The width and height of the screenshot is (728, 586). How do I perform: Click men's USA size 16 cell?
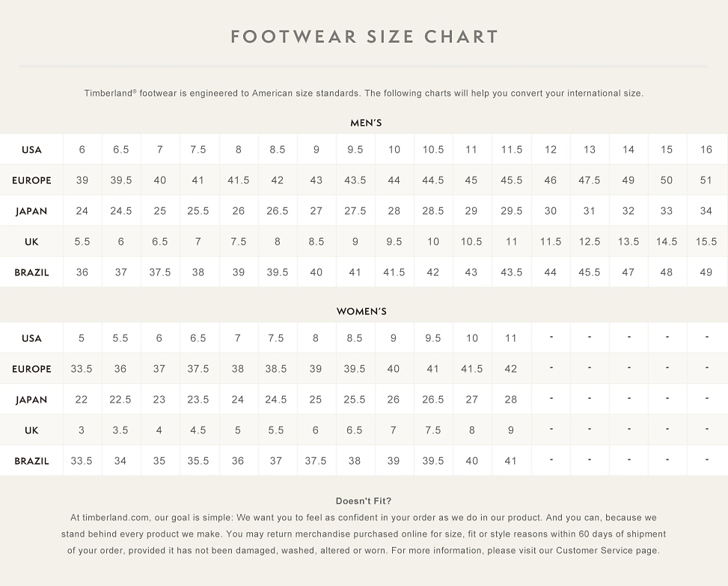706,150
